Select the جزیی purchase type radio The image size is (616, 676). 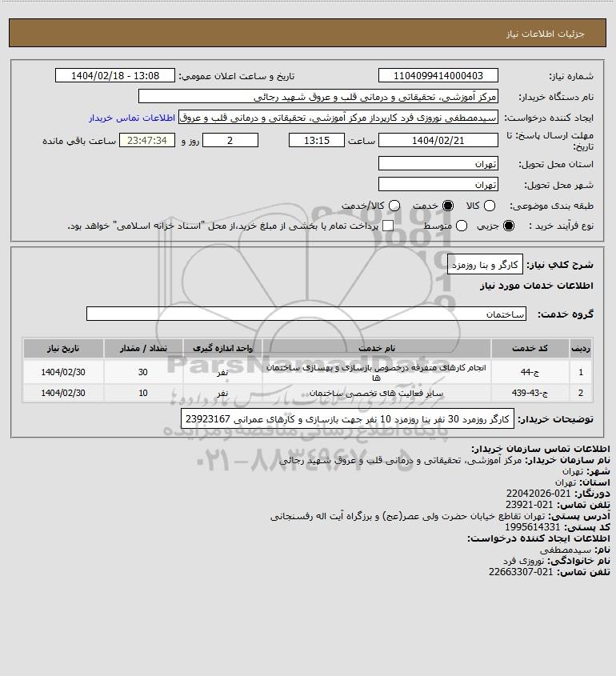click(509, 226)
